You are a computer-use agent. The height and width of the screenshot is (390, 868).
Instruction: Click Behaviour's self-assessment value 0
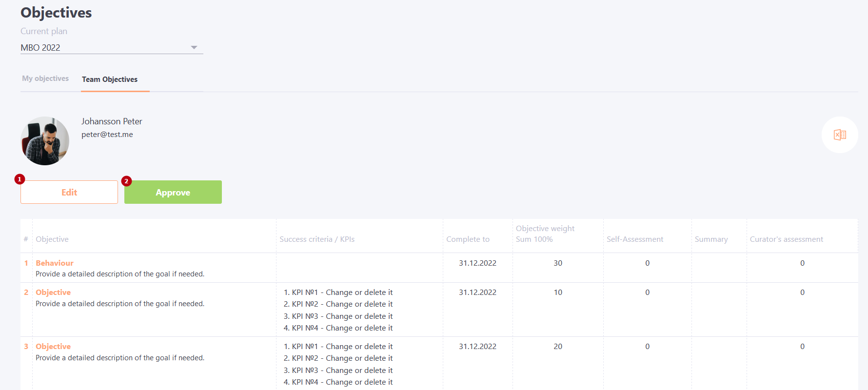click(648, 263)
